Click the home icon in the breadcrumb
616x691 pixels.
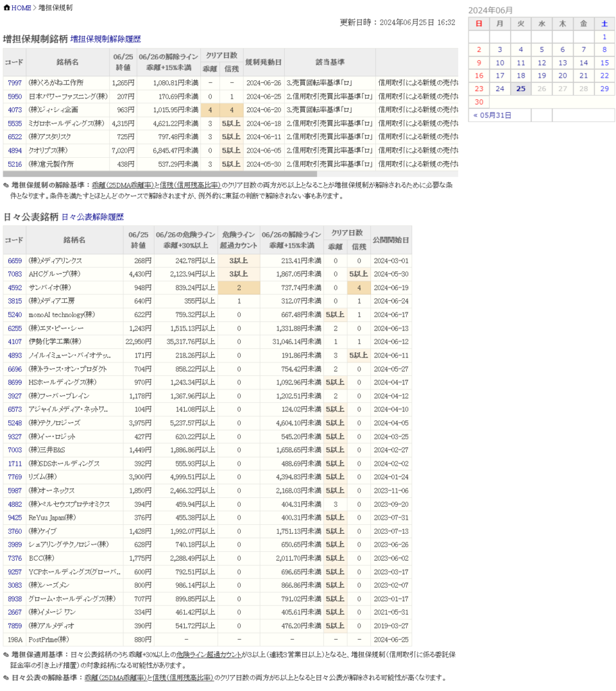7,7
